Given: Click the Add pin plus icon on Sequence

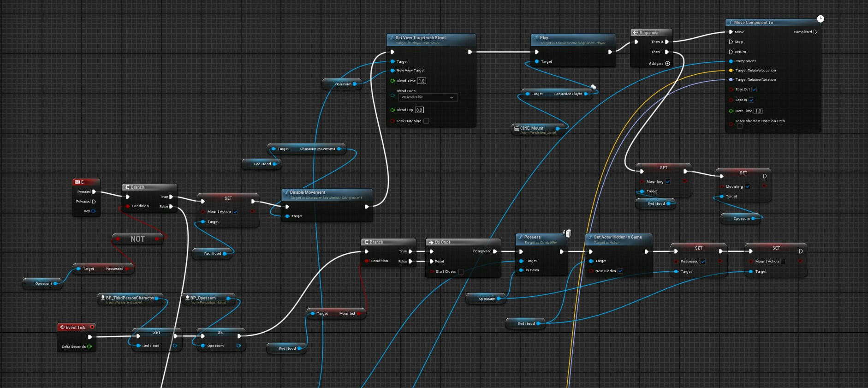Looking at the screenshot, I should click(667, 64).
